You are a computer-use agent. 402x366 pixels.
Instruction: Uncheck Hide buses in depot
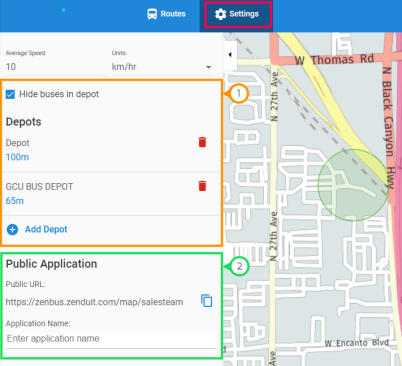(x=10, y=94)
